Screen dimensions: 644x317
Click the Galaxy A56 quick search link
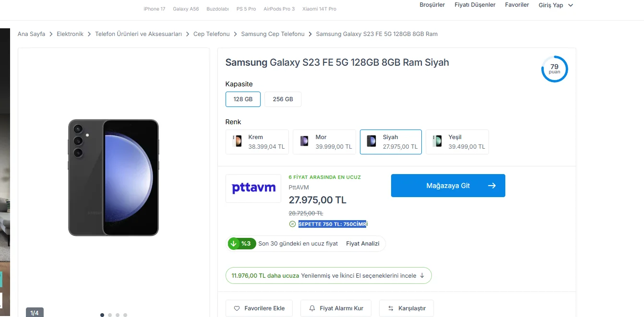(186, 9)
